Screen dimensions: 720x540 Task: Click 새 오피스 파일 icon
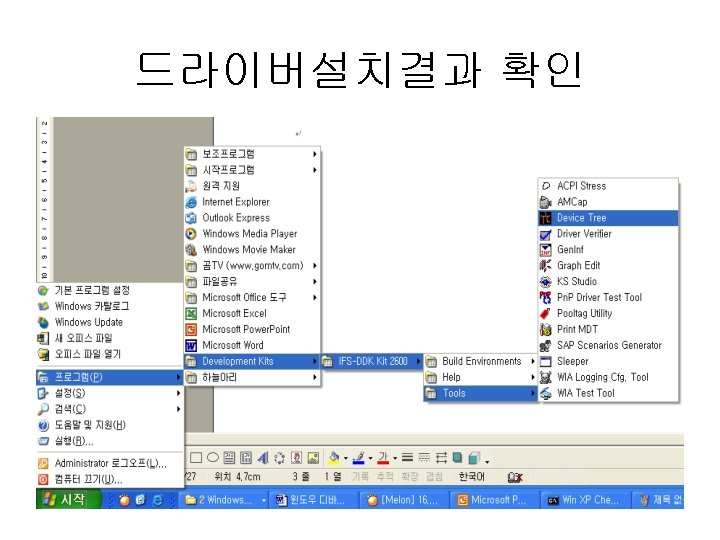pyautogui.click(x=43, y=338)
